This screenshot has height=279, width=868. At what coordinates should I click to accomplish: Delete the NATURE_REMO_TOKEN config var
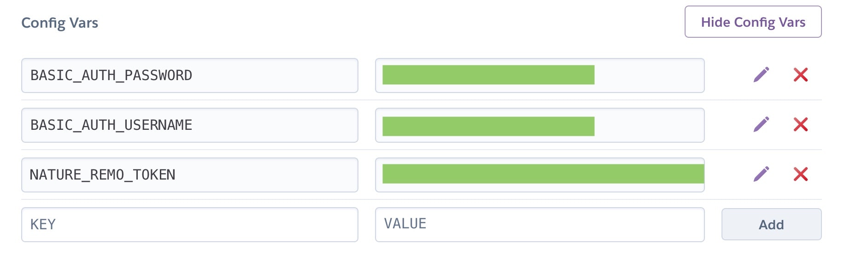click(x=801, y=174)
